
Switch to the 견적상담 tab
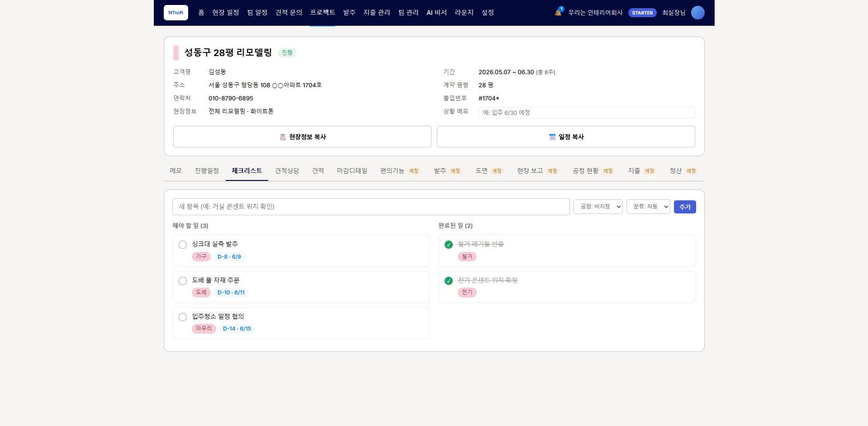pyautogui.click(x=287, y=171)
